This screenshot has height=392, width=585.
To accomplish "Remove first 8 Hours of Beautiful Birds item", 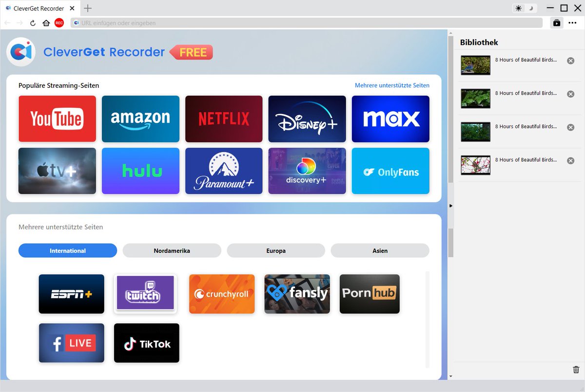I will [x=570, y=60].
